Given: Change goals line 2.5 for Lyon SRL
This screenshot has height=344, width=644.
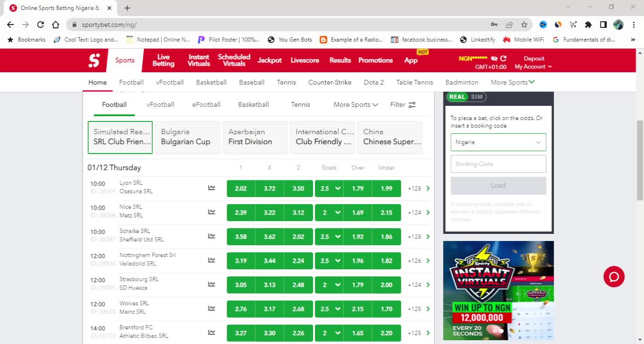Looking at the screenshot, I should click(330, 188).
